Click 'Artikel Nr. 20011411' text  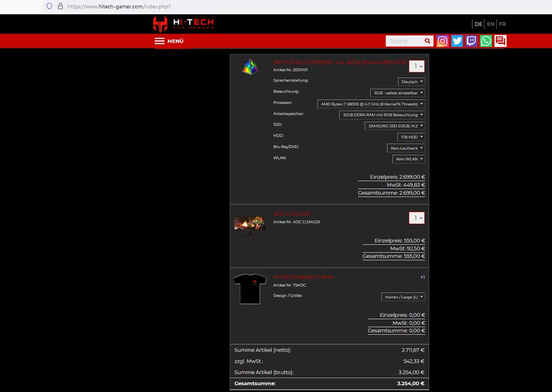coord(290,70)
